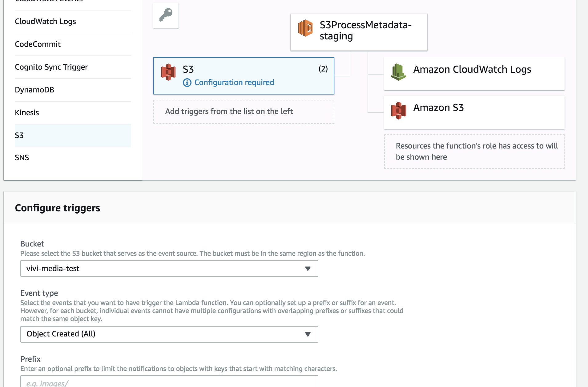Add Cognito Sync Trigger from the list
Screen dimensions: 588x387
coord(51,67)
